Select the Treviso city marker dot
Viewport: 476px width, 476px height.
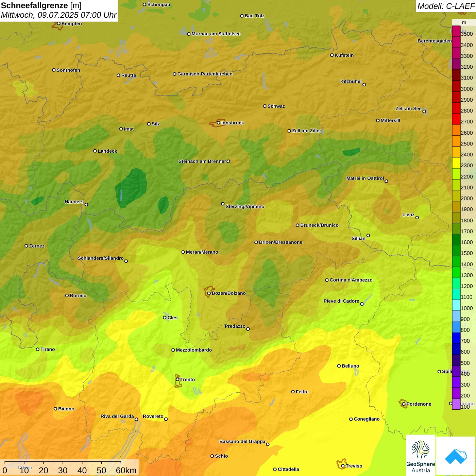(343, 466)
